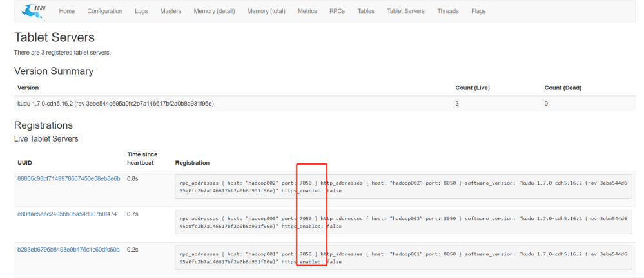Click the Kudu logo icon
This screenshot has height=278, width=644.
click(34, 11)
